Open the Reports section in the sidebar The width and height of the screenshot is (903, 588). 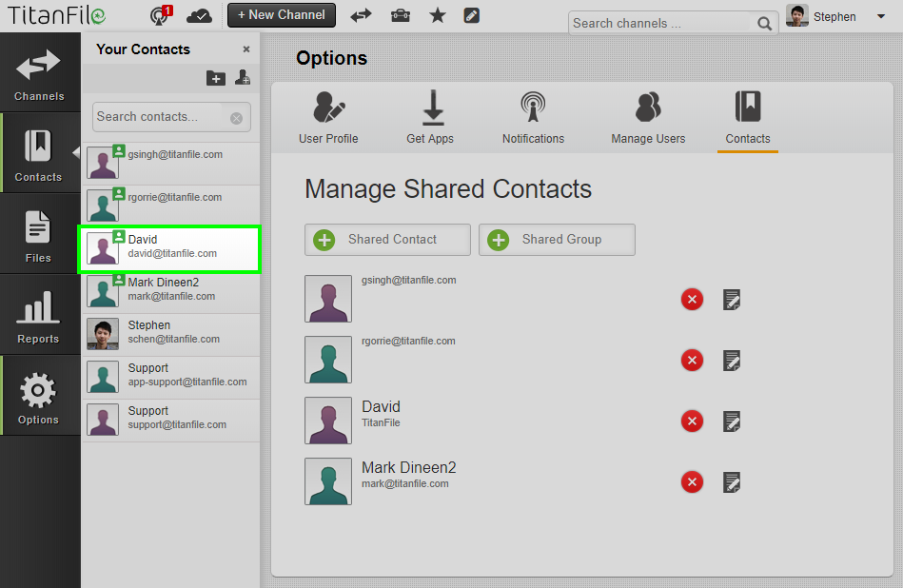(x=38, y=314)
